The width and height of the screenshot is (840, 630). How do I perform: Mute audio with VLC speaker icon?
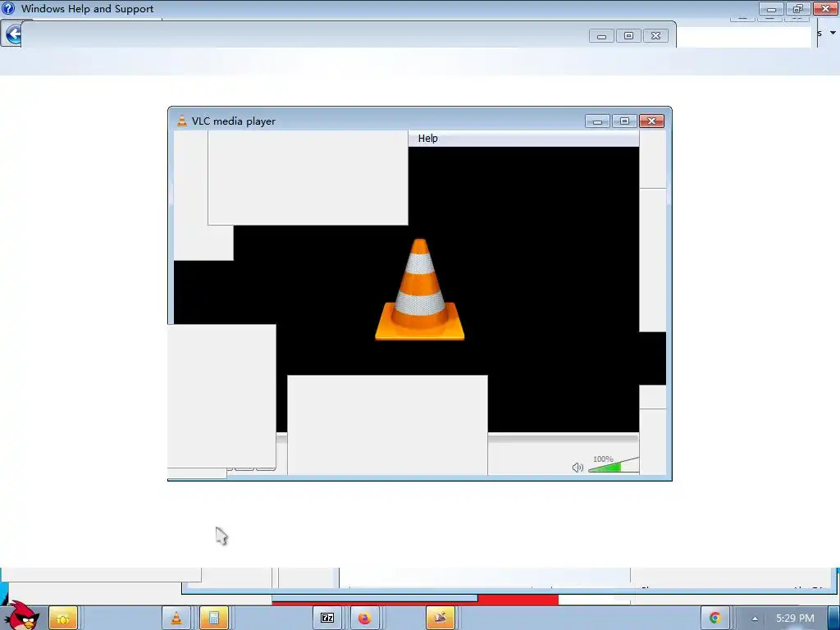tap(577, 468)
